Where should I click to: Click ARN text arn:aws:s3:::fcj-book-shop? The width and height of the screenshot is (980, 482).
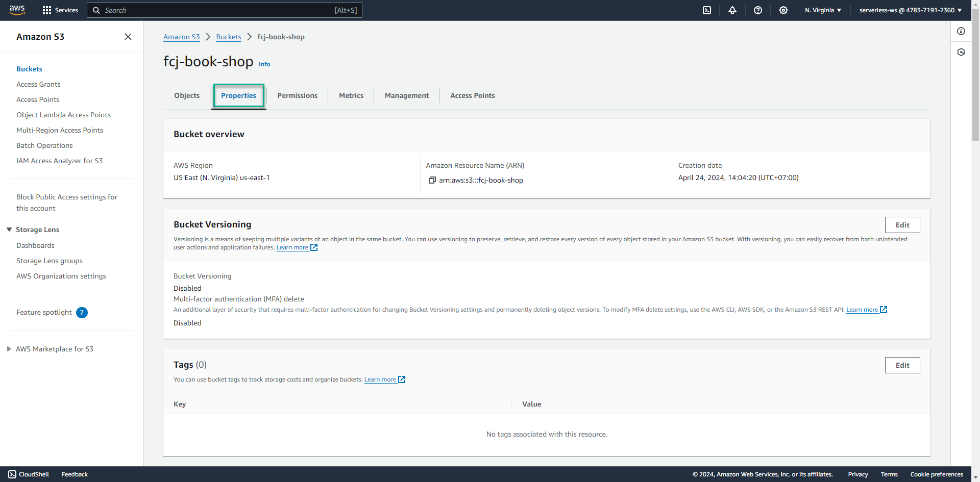pos(481,180)
